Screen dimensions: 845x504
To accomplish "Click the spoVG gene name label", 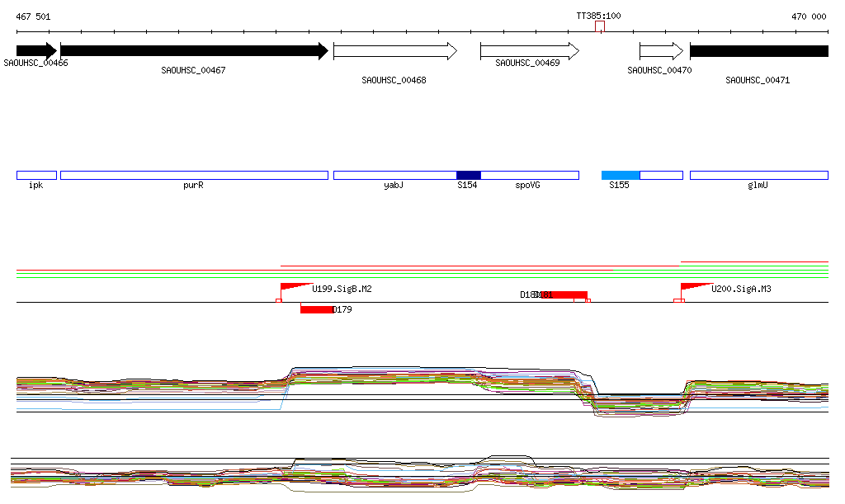I will click(527, 186).
